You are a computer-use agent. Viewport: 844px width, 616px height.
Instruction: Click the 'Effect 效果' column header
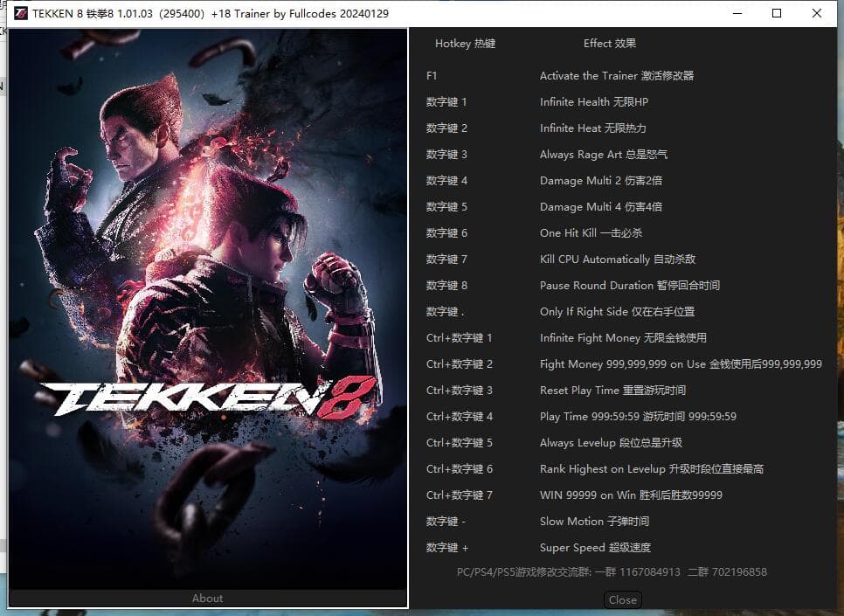point(610,44)
